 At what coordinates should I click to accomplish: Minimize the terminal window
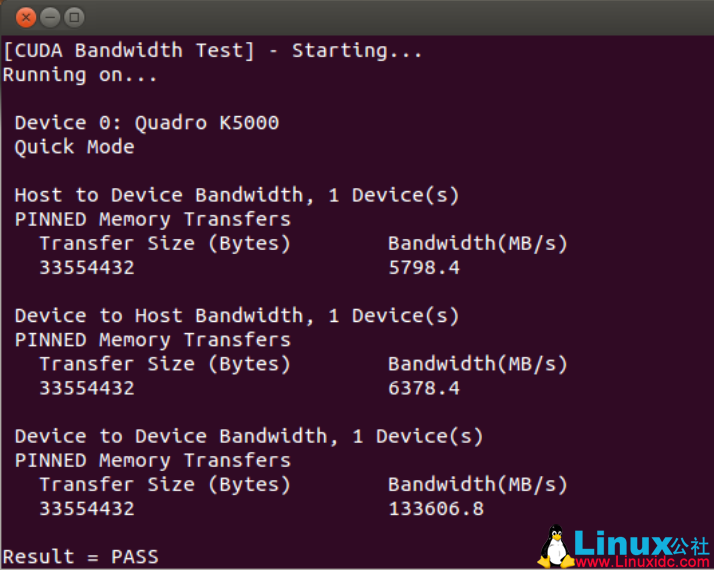[x=49, y=17]
